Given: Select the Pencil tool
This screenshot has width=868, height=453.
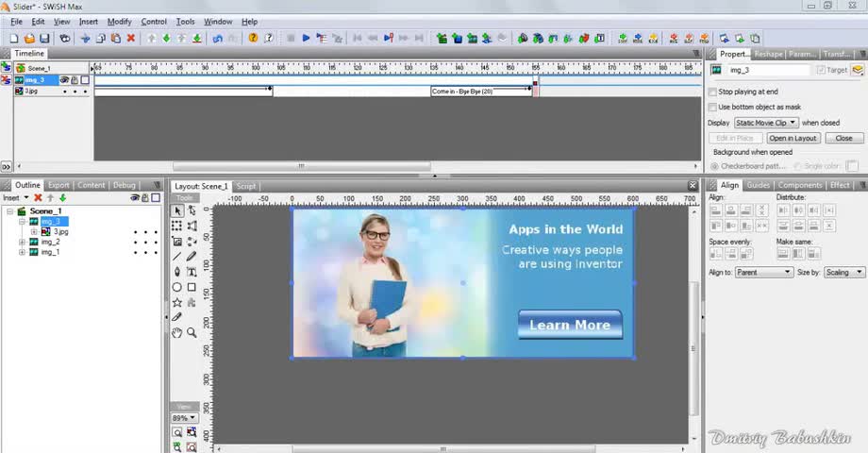Looking at the screenshot, I should (x=192, y=257).
